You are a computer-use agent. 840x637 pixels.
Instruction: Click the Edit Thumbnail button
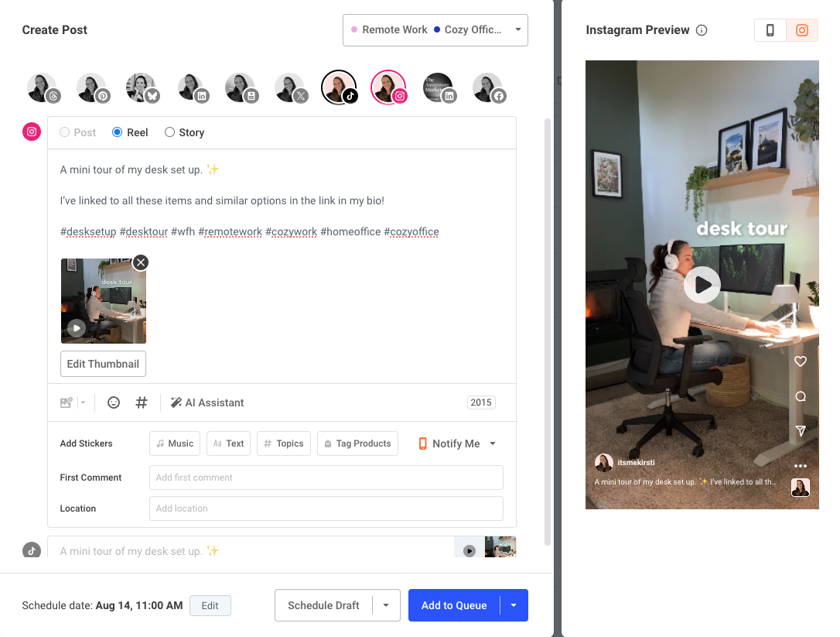click(x=103, y=364)
